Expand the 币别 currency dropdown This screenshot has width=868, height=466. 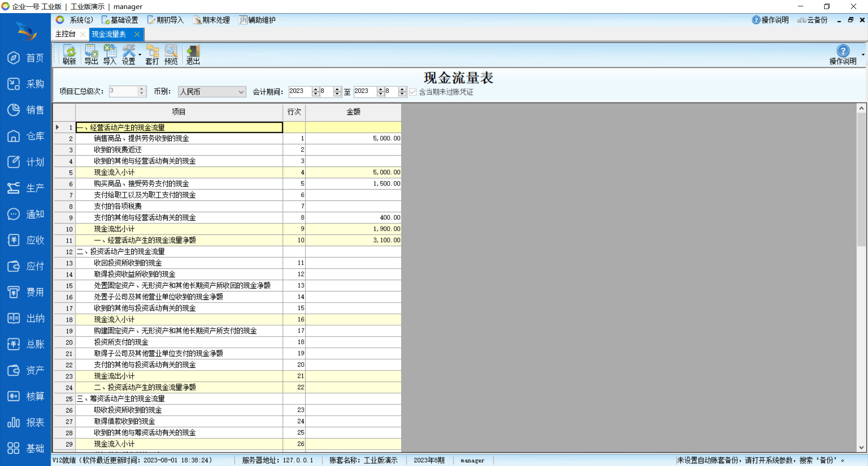(x=241, y=92)
